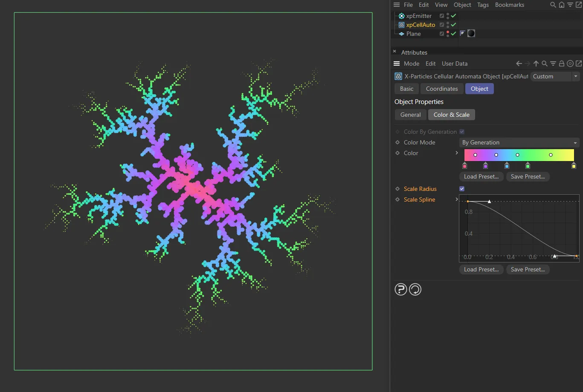Select the xpCellAuto object in hierarchy
This screenshot has width=583, height=392.
421,25
